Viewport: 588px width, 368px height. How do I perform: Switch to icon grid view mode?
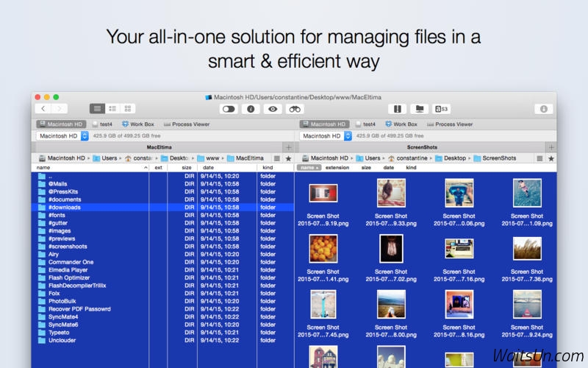pos(128,109)
